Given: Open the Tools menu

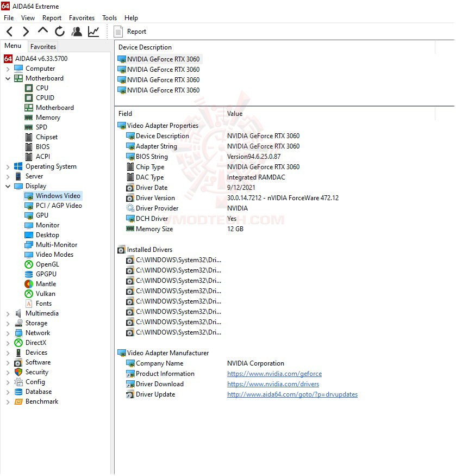Looking at the screenshot, I should [110, 18].
